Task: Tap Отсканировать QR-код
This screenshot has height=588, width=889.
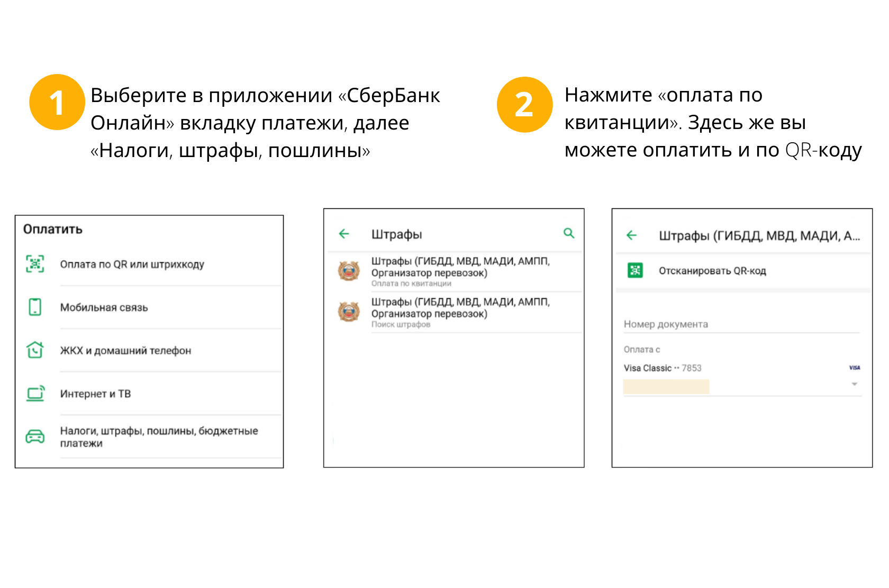Action: [x=743, y=271]
